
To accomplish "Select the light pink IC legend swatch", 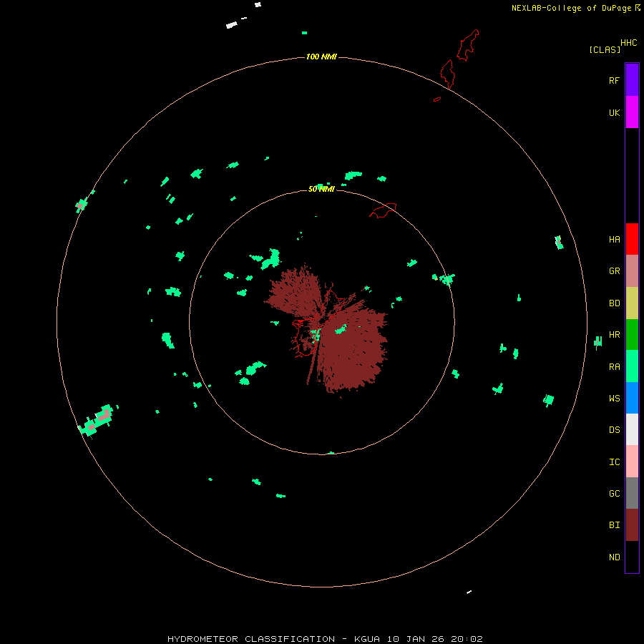I will coord(632,462).
